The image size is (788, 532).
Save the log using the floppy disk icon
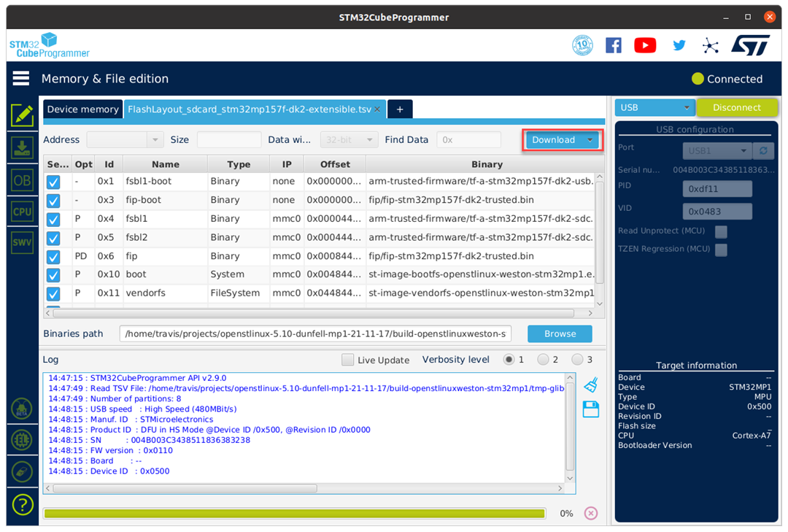[590, 409]
